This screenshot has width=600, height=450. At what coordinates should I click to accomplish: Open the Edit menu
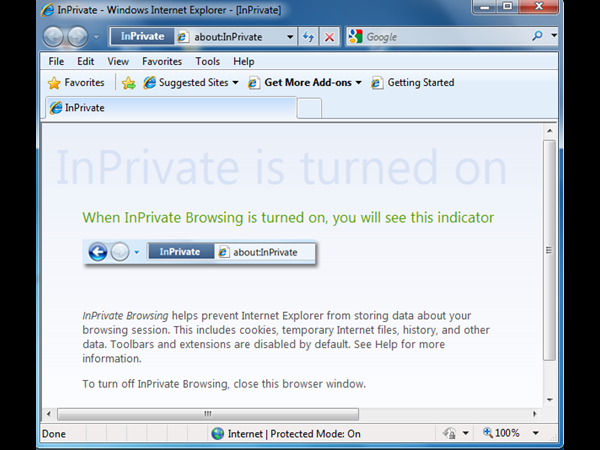(x=85, y=62)
